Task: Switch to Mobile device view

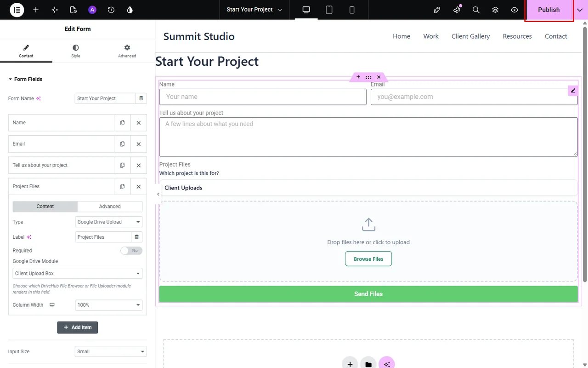Action: coord(352,10)
